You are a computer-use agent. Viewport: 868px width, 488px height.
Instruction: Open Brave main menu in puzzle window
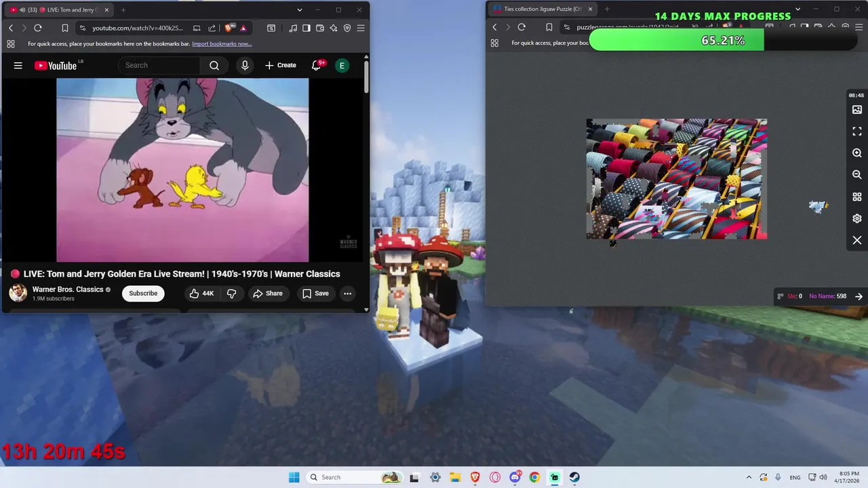click(x=859, y=27)
